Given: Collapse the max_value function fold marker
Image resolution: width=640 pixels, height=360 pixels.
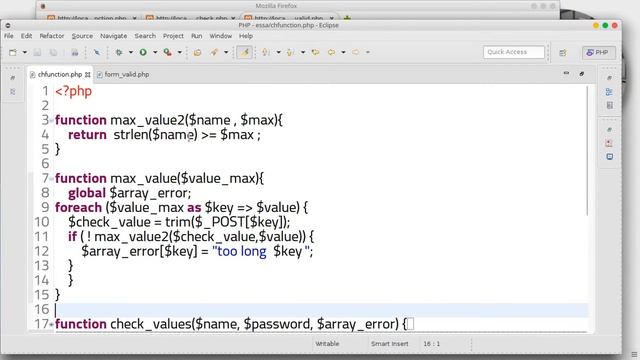Looking at the screenshot, I should click(51, 179).
